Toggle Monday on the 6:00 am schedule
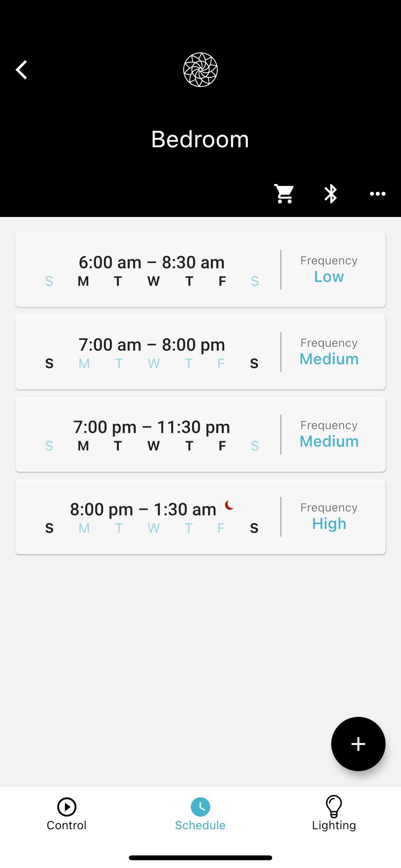401x868 pixels. pyautogui.click(x=83, y=281)
